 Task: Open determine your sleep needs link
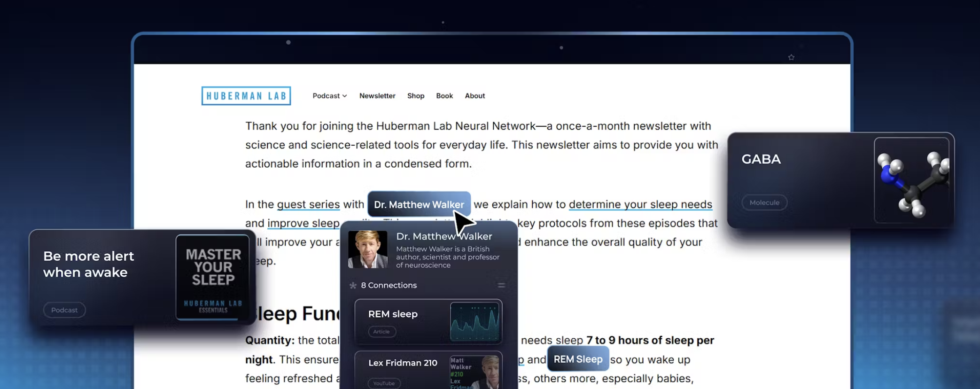click(640, 204)
